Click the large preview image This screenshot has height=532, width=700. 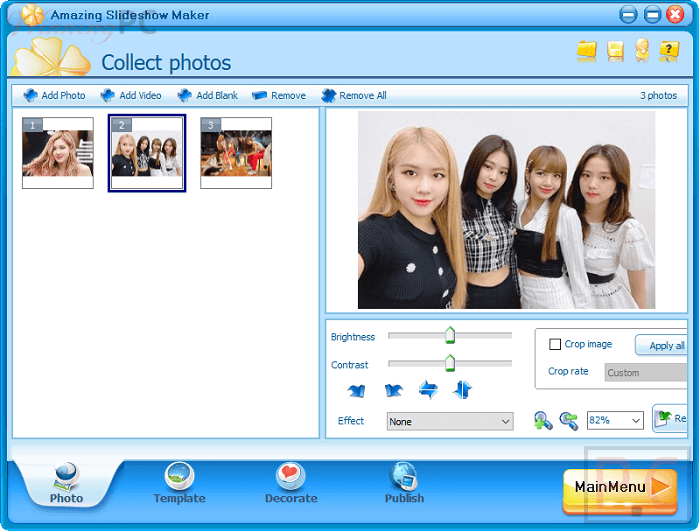click(506, 210)
